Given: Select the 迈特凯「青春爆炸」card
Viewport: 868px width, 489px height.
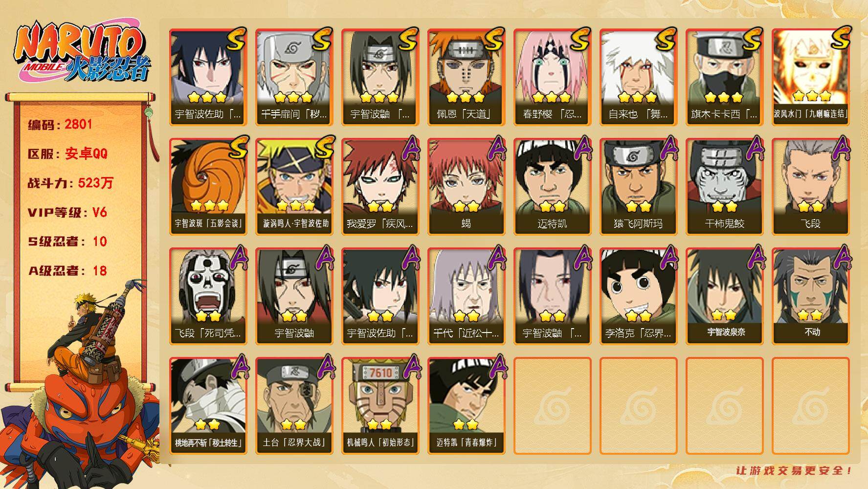Looking at the screenshot, I should [x=466, y=405].
